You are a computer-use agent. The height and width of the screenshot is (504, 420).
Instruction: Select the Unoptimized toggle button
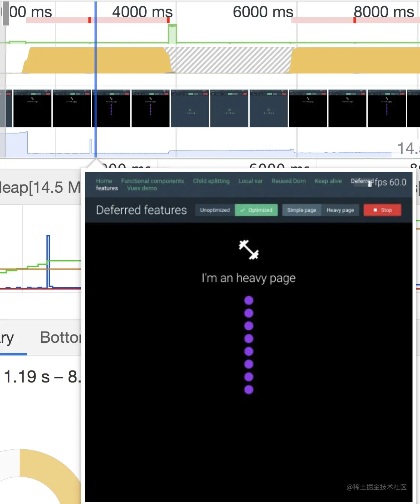pyautogui.click(x=215, y=210)
